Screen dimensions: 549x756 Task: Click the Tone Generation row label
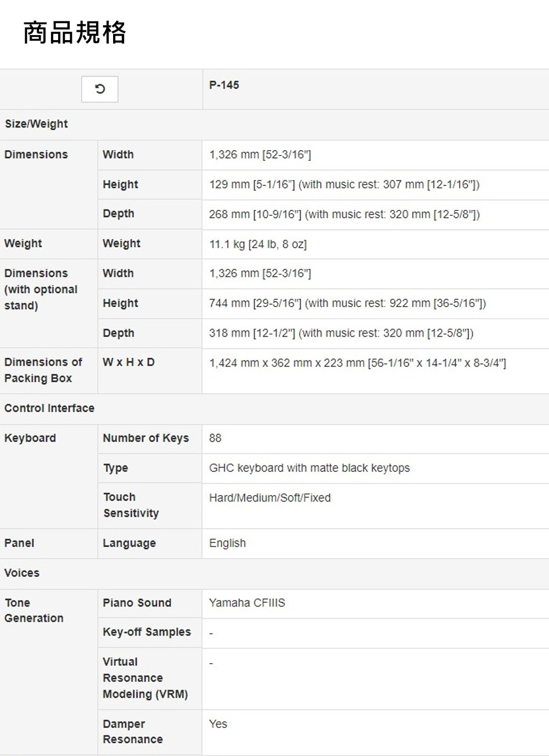pyautogui.click(x=34, y=610)
